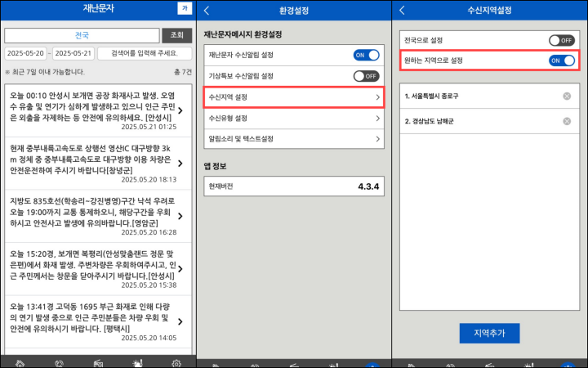Disable the 원하는 지역으로 설정 switch
Viewport: 588px width, 368px height.
point(562,61)
